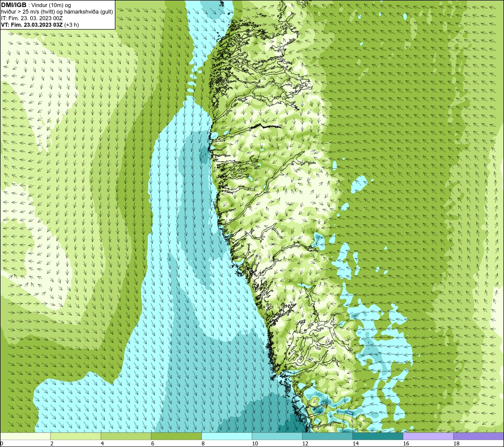This screenshot has height=447, width=504.
Task: Click the '2' label on the scale
Action: click(52, 443)
